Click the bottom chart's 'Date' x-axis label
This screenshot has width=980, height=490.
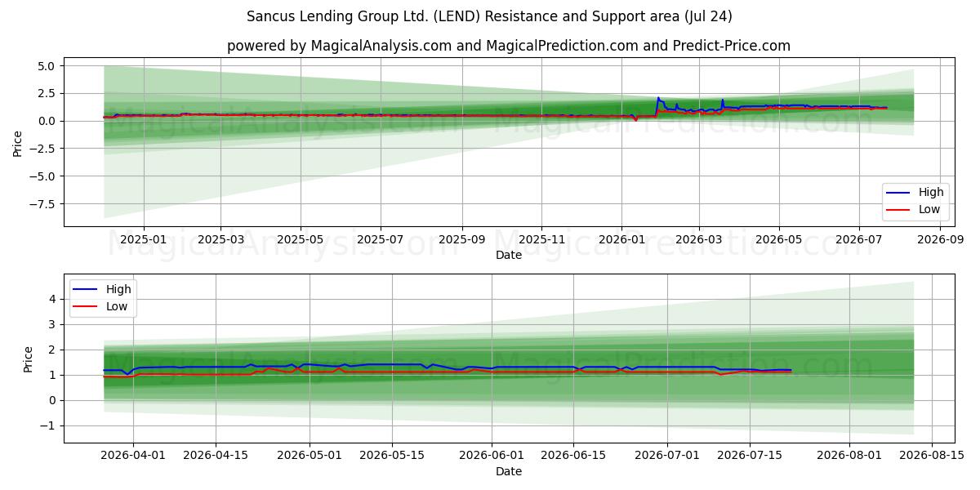[x=508, y=471]
